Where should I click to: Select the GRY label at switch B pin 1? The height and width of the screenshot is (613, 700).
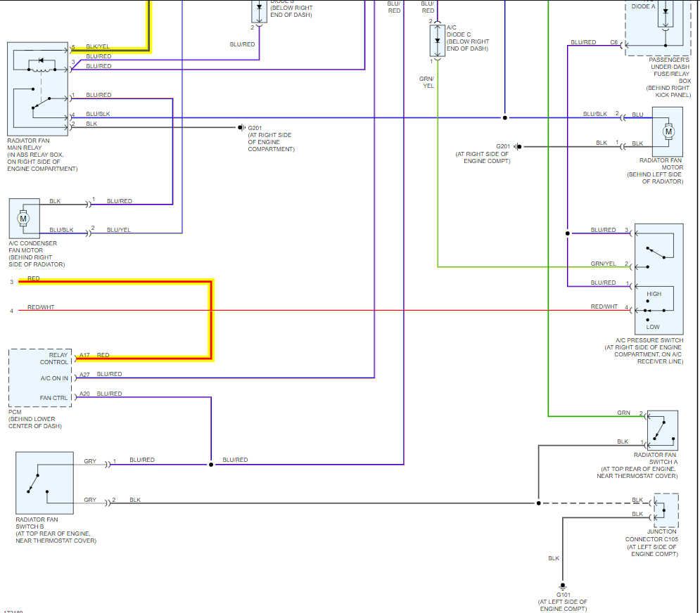coord(90,461)
